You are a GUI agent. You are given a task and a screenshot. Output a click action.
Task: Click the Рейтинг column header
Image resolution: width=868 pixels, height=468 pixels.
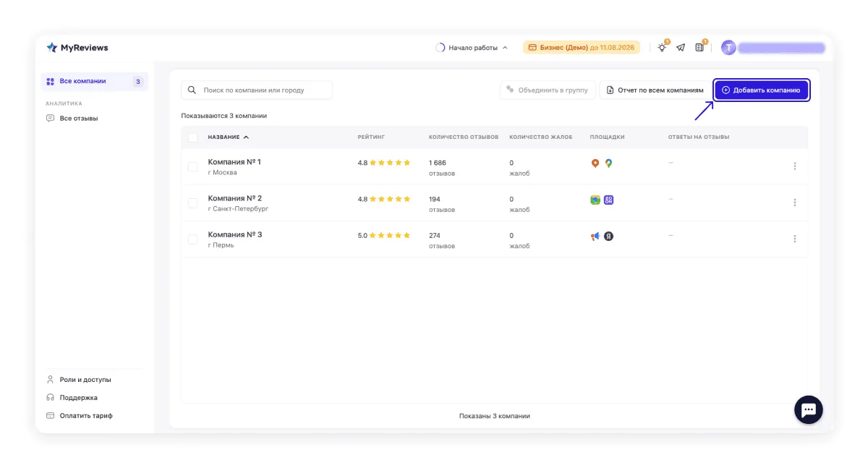pos(373,137)
